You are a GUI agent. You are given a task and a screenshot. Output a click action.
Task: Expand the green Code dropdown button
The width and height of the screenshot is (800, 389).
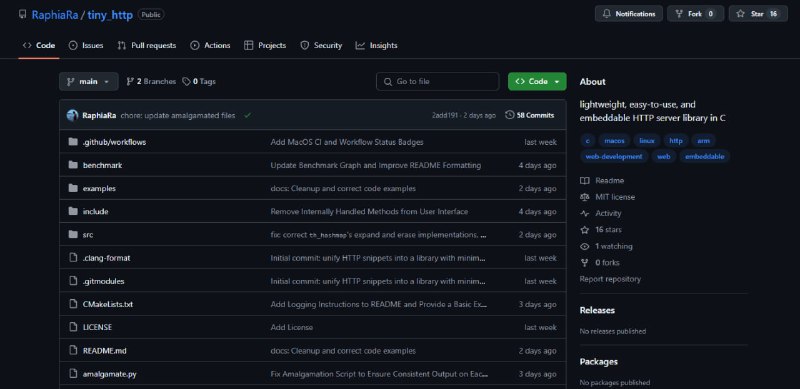tap(537, 82)
